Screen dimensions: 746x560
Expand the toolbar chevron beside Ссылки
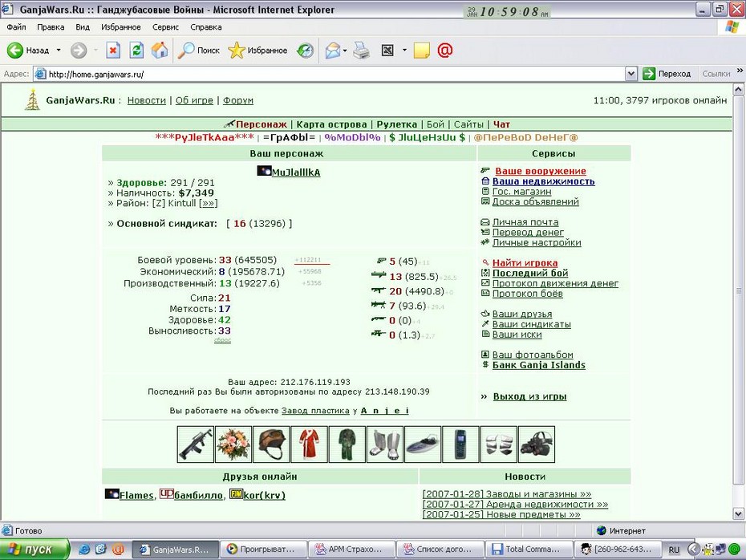pos(740,71)
